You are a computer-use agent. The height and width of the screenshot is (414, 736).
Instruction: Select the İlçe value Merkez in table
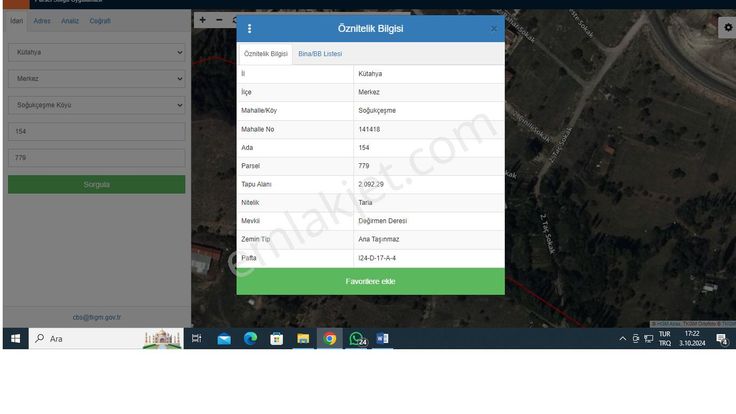coord(369,92)
